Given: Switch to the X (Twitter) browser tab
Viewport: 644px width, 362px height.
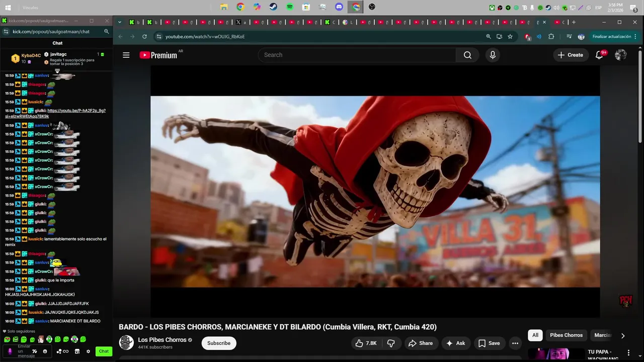Looking at the screenshot, I should (x=242, y=22).
